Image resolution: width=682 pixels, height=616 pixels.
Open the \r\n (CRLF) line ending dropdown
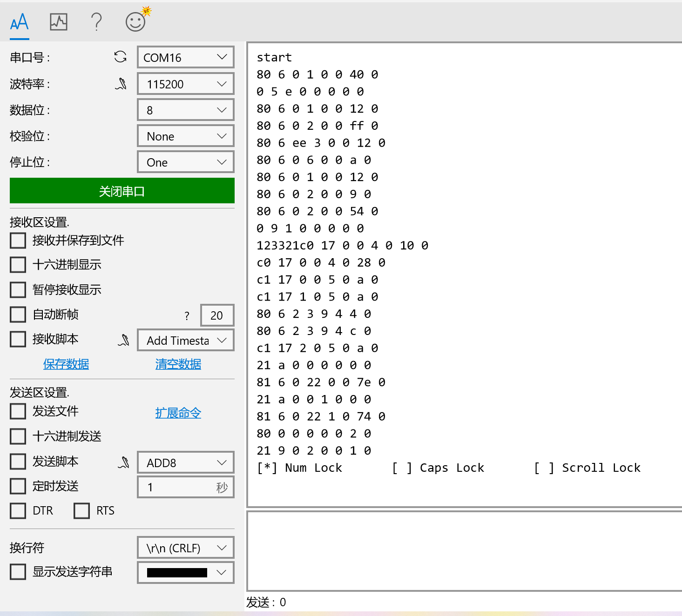(185, 548)
